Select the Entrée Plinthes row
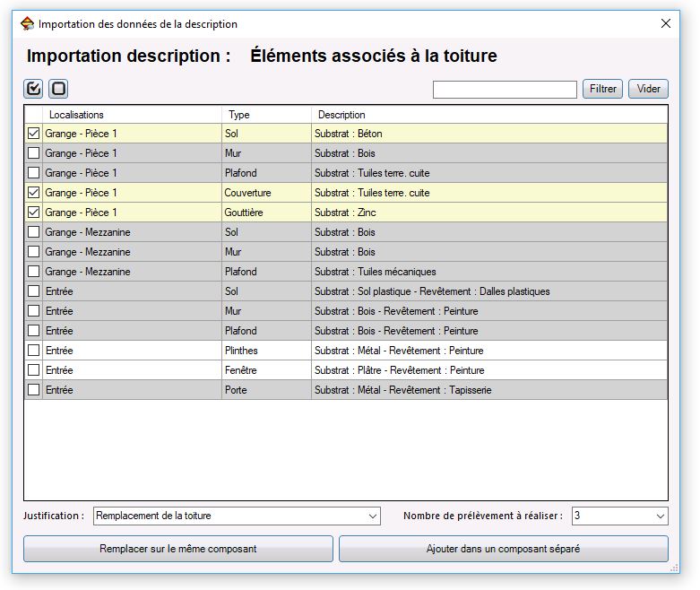Image resolution: width=700 pixels, height=590 pixels. coord(346,351)
